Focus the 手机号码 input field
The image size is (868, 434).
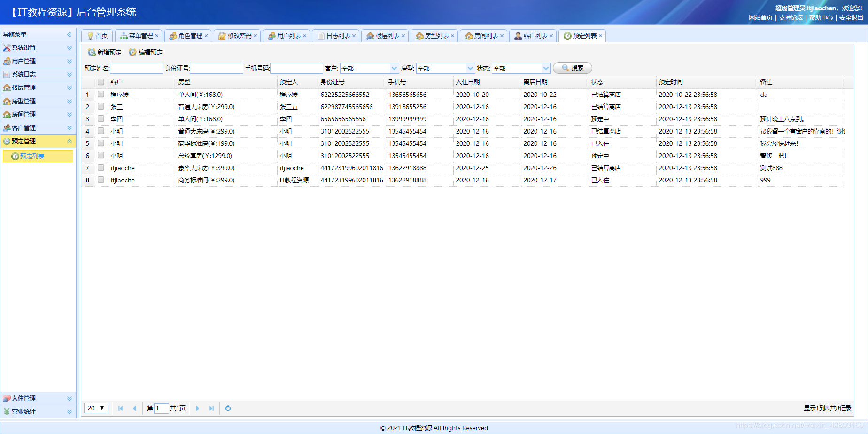(x=296, y=68)
